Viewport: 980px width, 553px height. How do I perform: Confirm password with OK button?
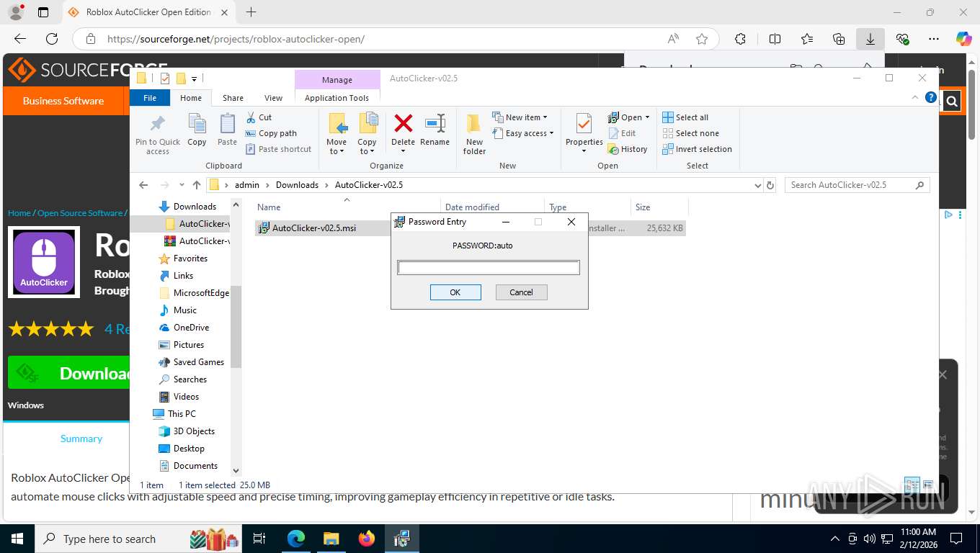point(455,292)
